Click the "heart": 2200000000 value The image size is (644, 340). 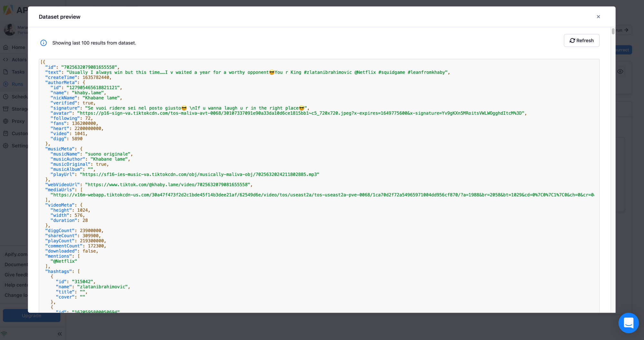click(x=88, y=129)
